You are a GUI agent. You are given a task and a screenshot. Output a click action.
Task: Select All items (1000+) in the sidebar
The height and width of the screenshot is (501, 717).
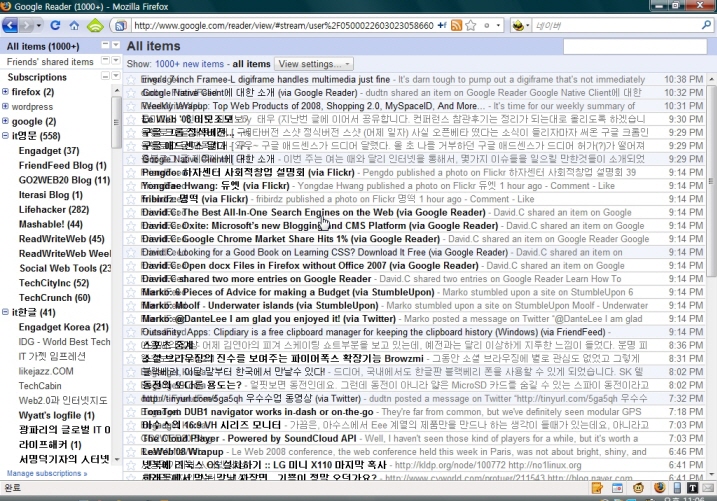[x=43, y=47]
